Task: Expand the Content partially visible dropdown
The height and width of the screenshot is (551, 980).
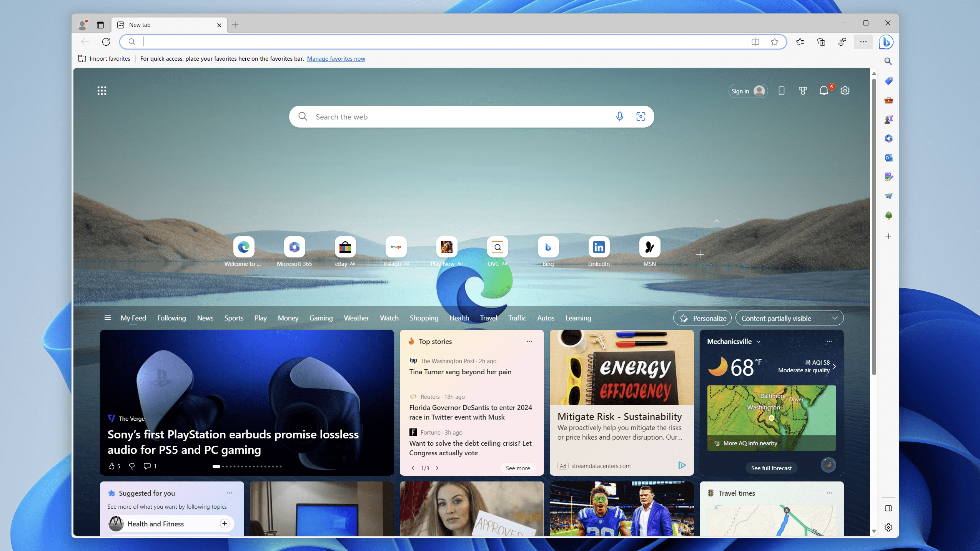Action: (x=789, y=318)
